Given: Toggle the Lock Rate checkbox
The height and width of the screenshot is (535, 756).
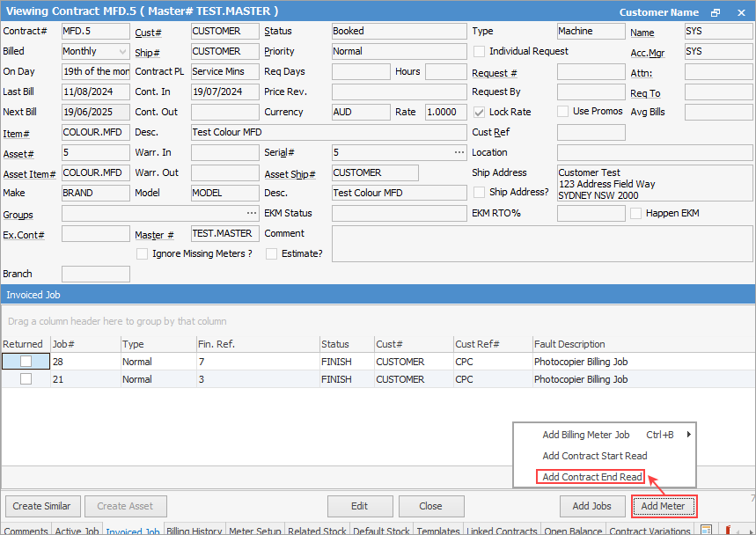Looking at the screenshot, I should pos(480,112).
